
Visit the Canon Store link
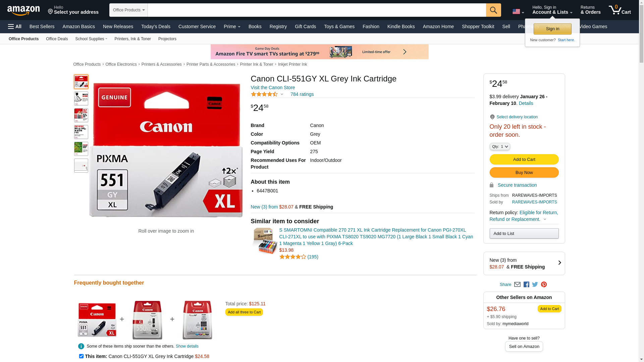tap(273, 87)
